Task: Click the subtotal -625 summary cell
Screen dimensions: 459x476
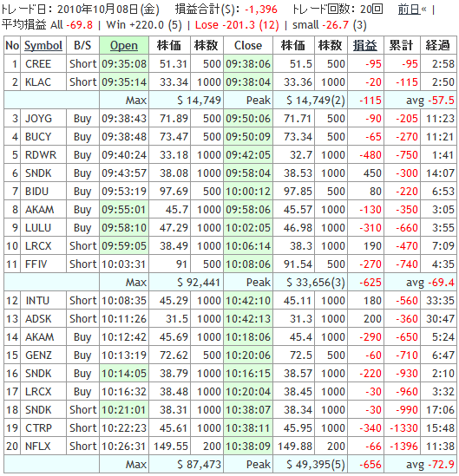Action: click(370, 283)
